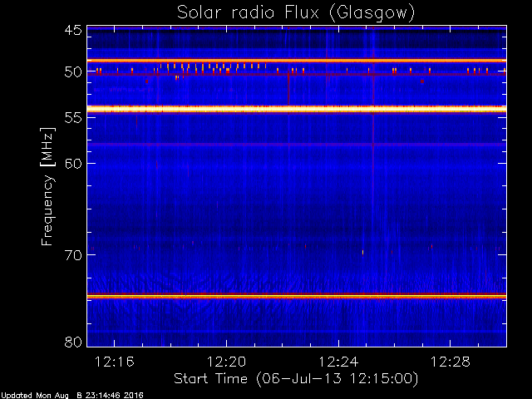The width and height of the screenshot is (532, 399).
Task: Click the 12:20 time tick label
Action: [x=226, y=362]
